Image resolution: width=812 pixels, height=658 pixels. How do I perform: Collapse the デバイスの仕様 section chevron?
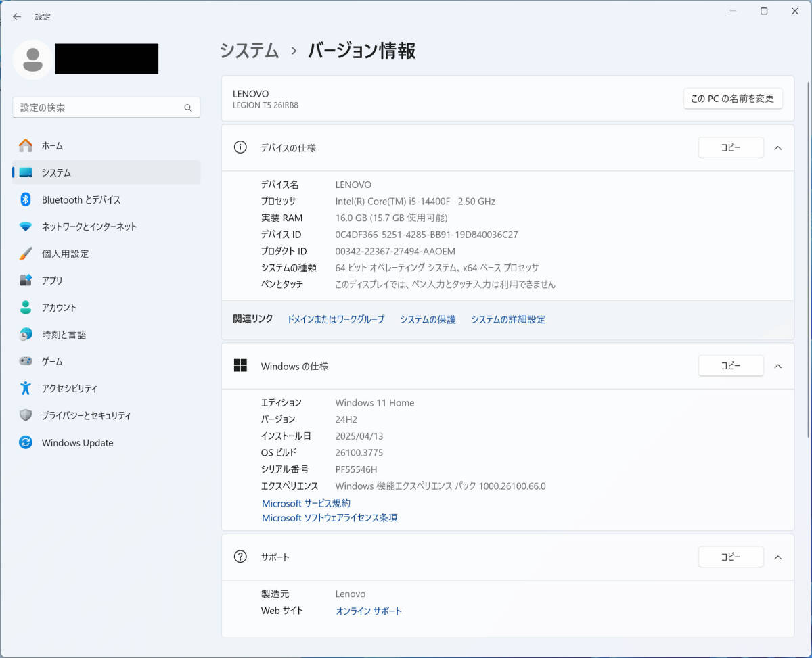tap(778, 147)
